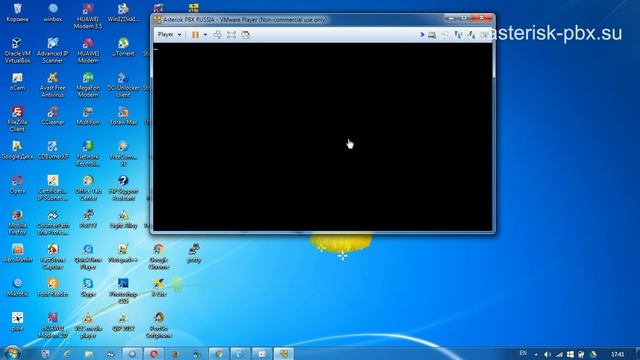Select the CDBurnerXP desktop icon
Viewport: 640px width, 360px height.
tap(53, 150)
